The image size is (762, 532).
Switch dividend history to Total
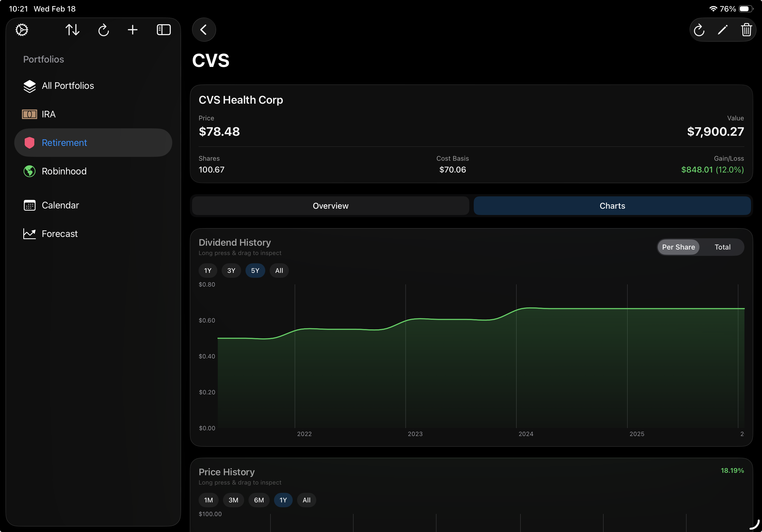(722, 247)
